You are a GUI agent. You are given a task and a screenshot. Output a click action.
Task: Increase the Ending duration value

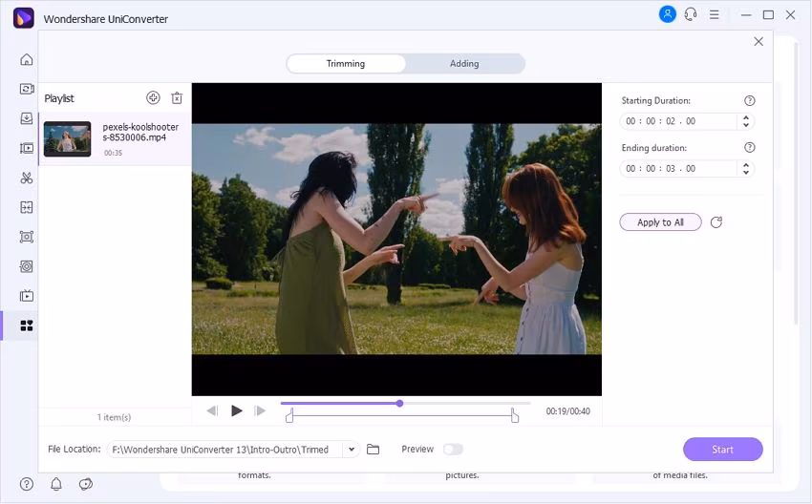pyautogui.click(x=746, y=165)
